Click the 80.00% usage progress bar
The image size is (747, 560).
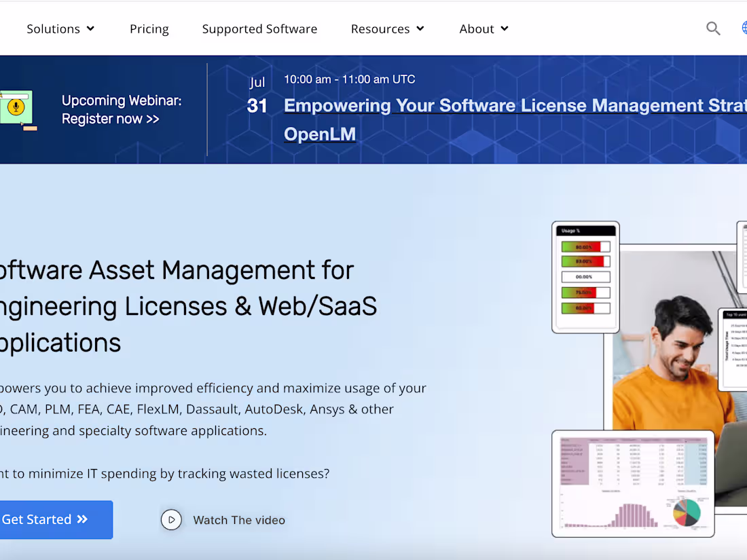[585, 246]
